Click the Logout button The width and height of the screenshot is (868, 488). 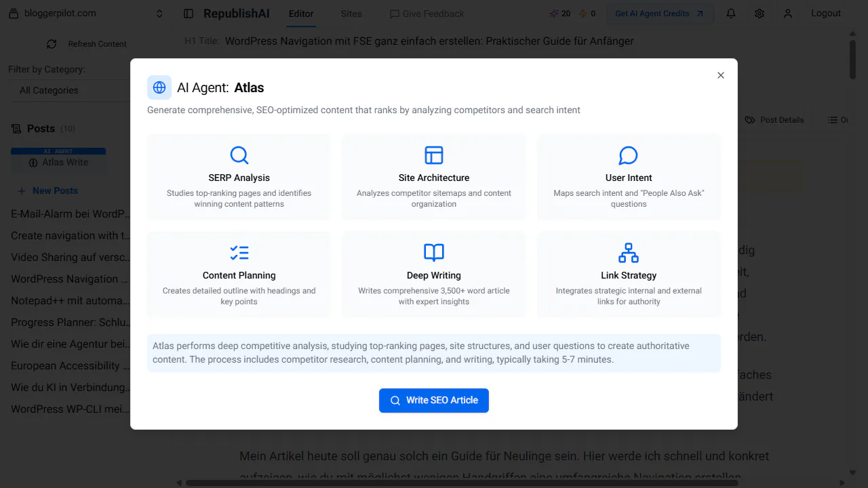coord(826,14)
